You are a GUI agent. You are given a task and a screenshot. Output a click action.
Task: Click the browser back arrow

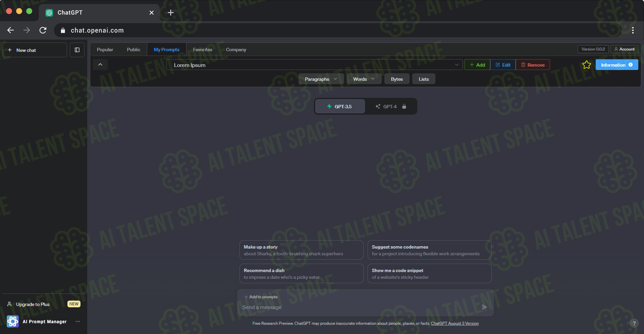(11, 30)
